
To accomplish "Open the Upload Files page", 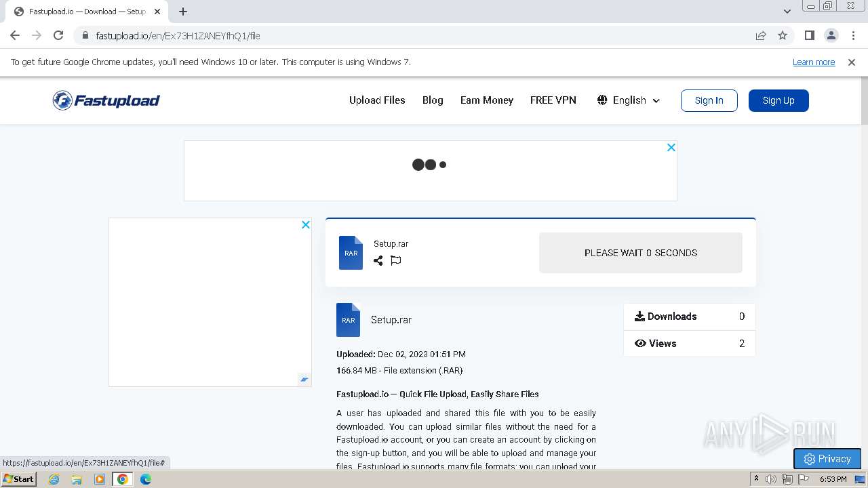I will click(x=377, y=100).
